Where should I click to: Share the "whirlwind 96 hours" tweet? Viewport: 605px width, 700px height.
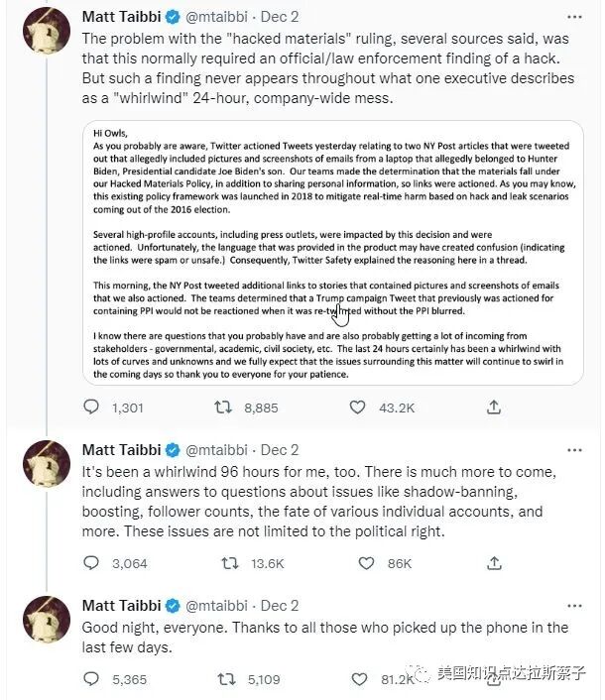[493, 563]
